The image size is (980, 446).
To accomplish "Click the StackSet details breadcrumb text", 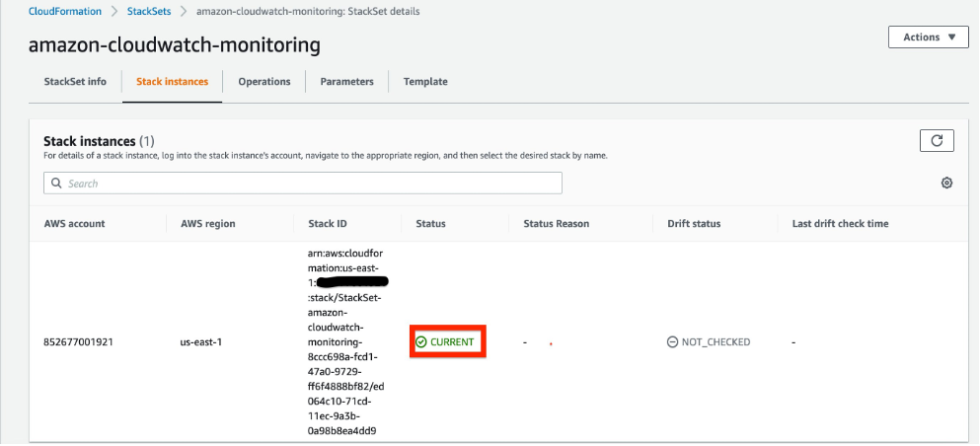I will point(308,11).
